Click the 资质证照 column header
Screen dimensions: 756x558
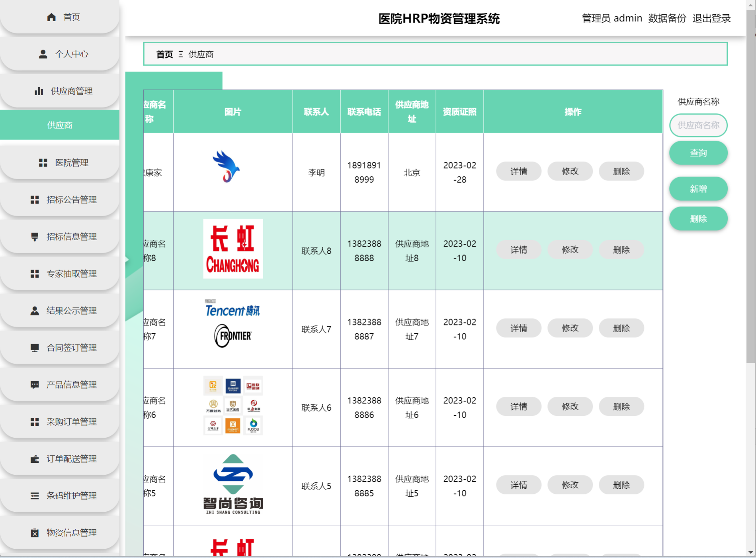(x=459, y=112)
